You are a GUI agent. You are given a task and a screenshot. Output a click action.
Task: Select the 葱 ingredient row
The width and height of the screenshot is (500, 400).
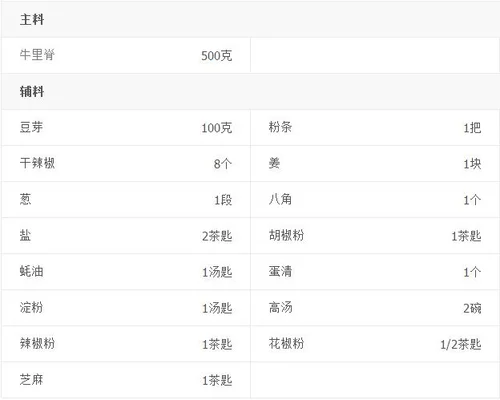(126, 199)
